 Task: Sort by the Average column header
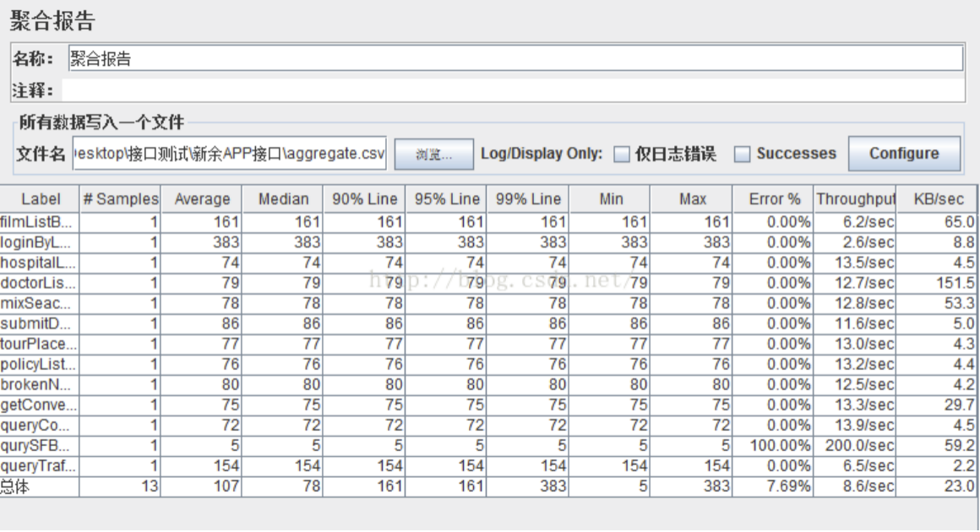click(201, 199)
